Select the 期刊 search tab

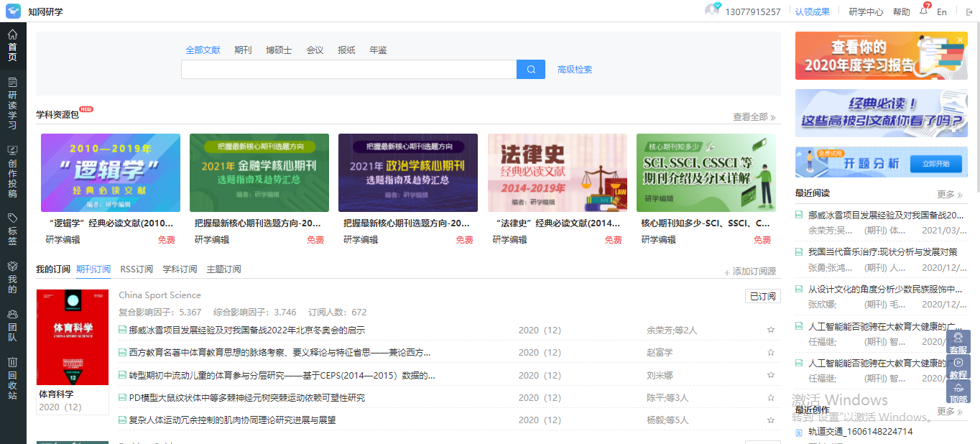[243, 50]
